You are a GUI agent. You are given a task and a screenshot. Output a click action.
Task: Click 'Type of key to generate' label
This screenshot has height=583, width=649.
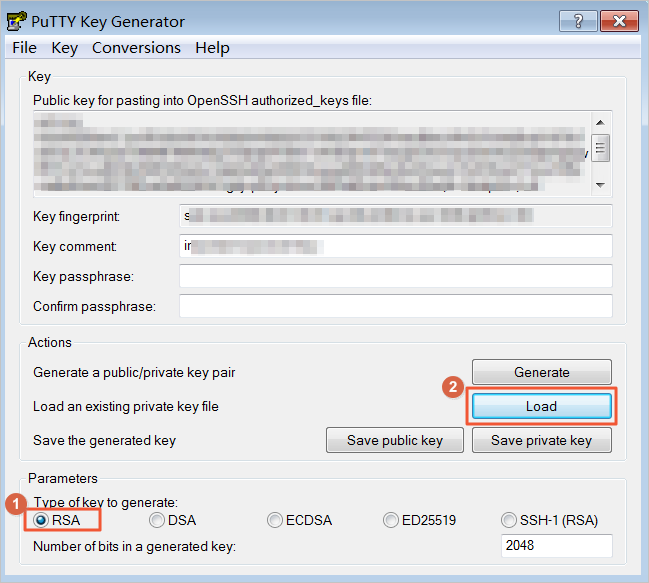106,502
